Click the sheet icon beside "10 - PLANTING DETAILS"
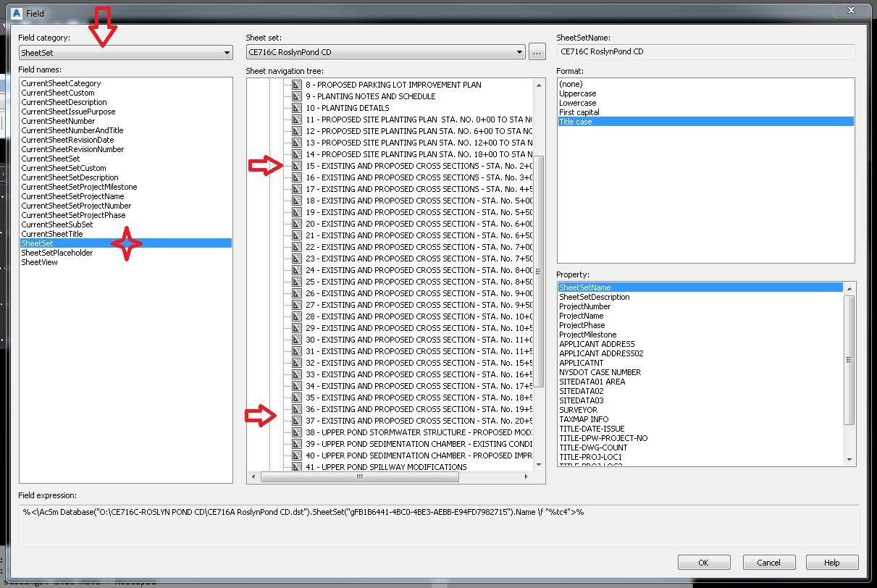This screenshot has height=588, width=877. pos(296,107)
